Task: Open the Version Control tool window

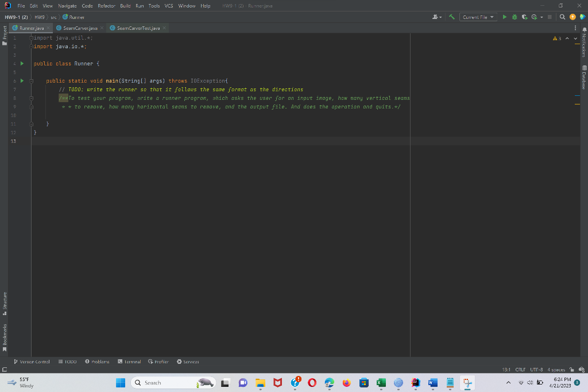Action: pos(32,362)
